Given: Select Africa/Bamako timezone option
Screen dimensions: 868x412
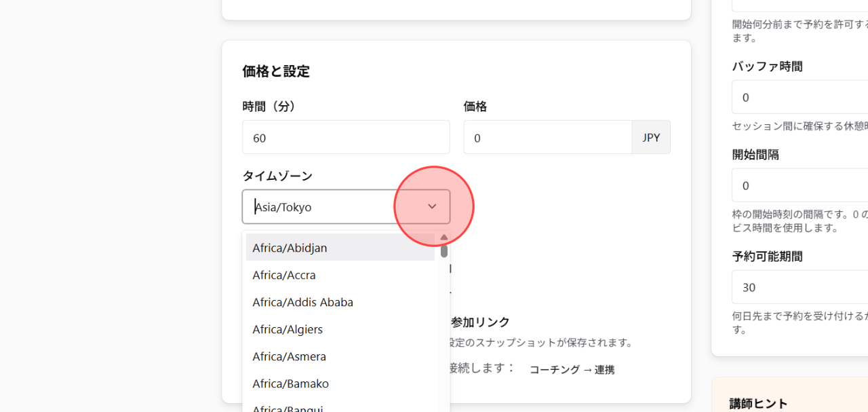Looking at the screenshot, I should 340,383.
